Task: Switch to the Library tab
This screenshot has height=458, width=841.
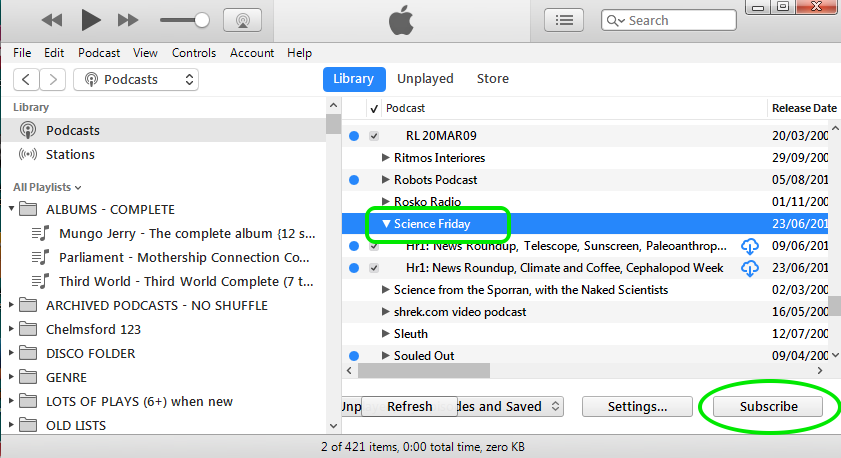Action: [353, 79]
